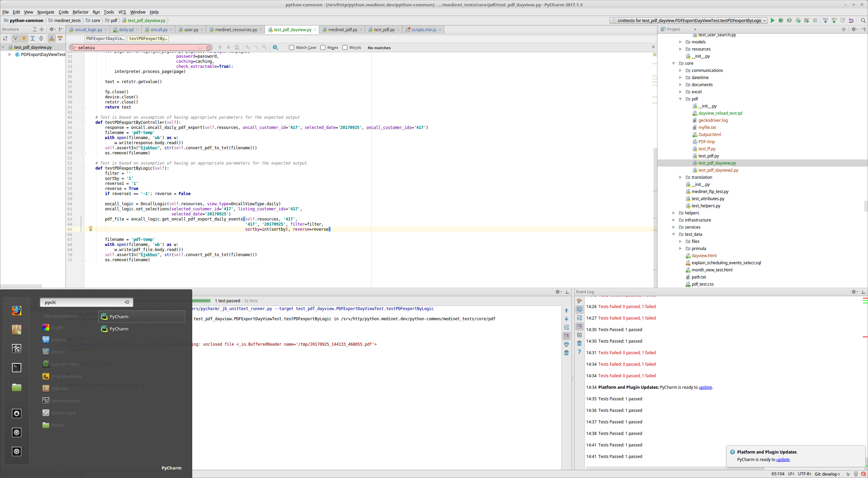This screenshot has width=868, height=478.
Task: Toggle Words checkbox in search bar
Action: point(344,48)
